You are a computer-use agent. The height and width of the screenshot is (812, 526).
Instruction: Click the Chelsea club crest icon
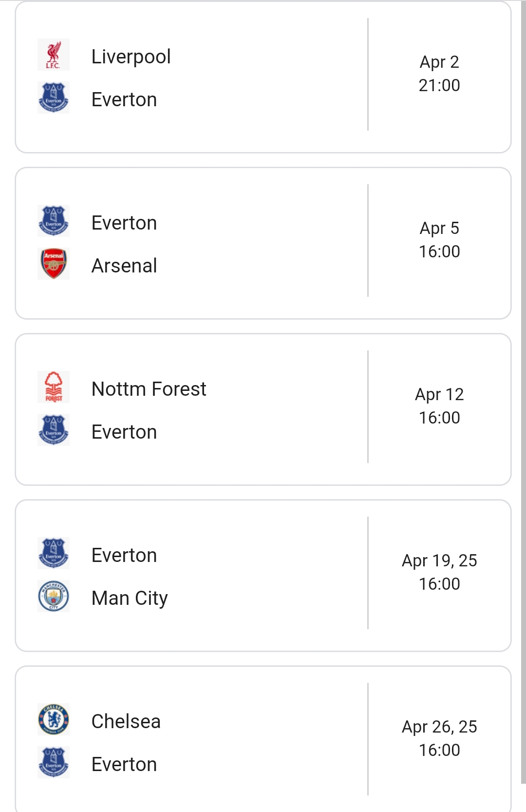(54, 719)
